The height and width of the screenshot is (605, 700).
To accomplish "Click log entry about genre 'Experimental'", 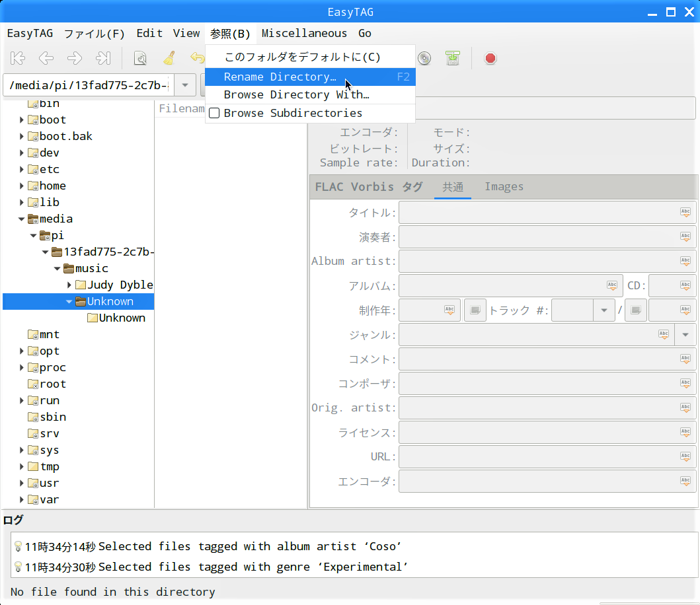I will (x=253, y=567).
